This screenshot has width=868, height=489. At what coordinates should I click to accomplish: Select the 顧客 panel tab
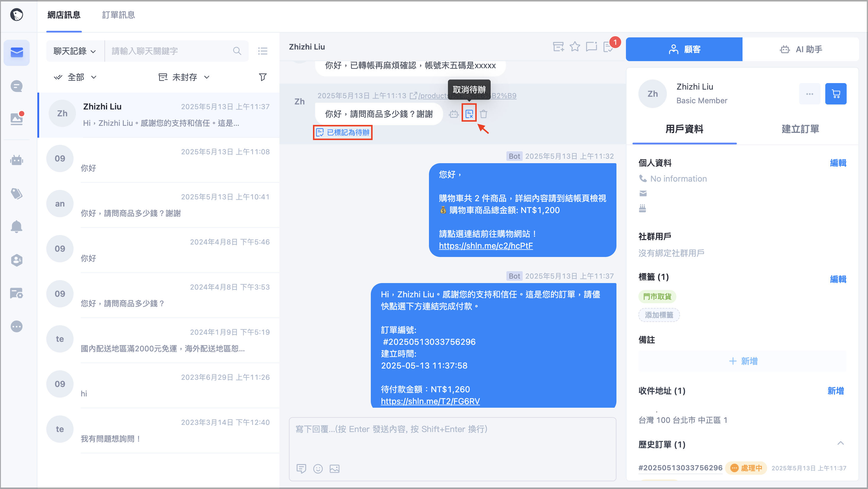(x=684, y=49)
